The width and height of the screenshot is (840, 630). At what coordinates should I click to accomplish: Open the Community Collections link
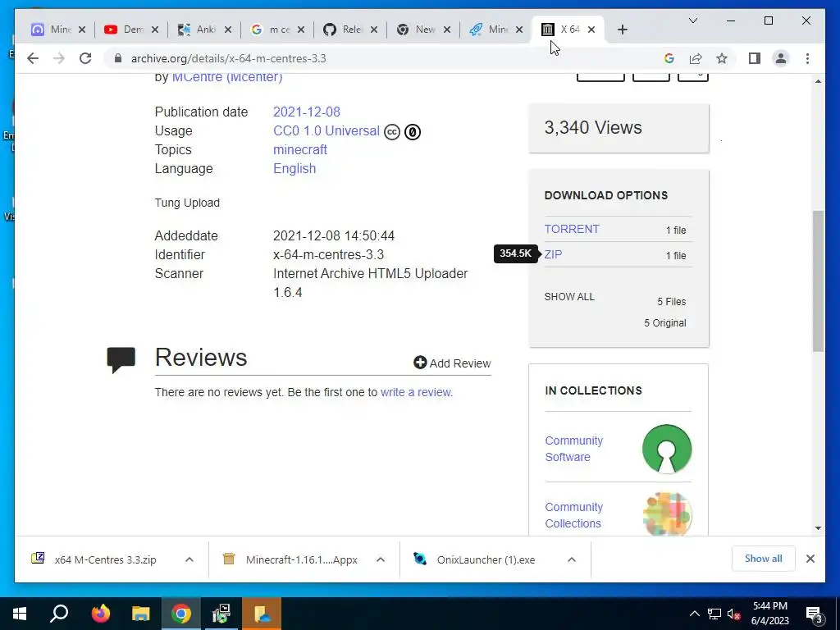click(x=573, y=515)
